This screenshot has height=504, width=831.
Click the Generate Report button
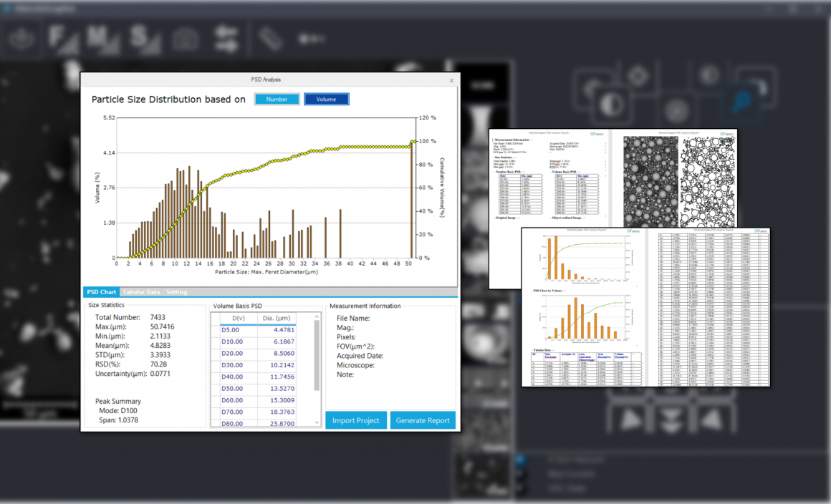pyautogui.click(x=423, y=420)
